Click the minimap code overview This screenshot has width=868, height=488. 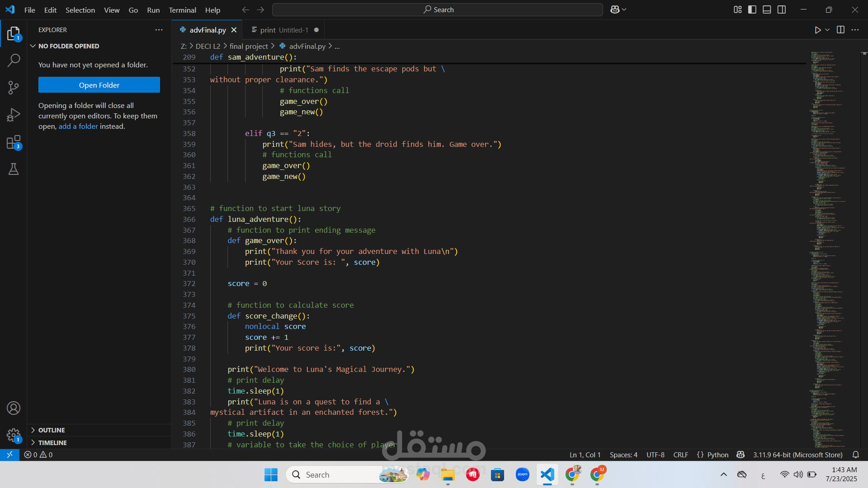coord(827,226)
